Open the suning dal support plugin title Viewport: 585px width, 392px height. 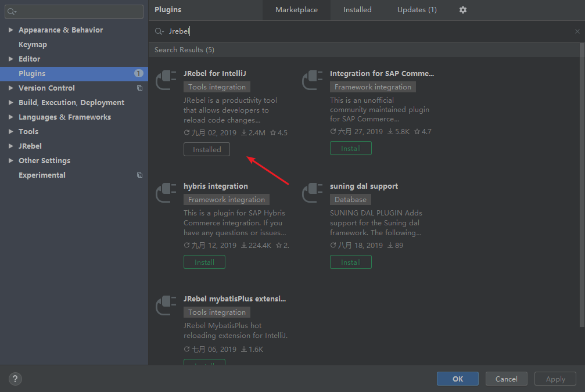tap(364, 186)
